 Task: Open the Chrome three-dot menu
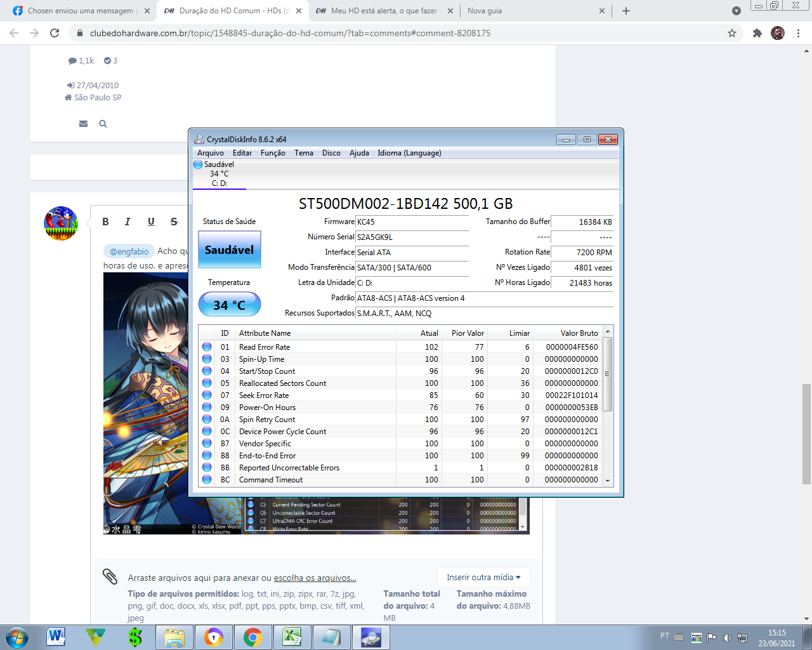pyautogui.click(x=798, y=33)
